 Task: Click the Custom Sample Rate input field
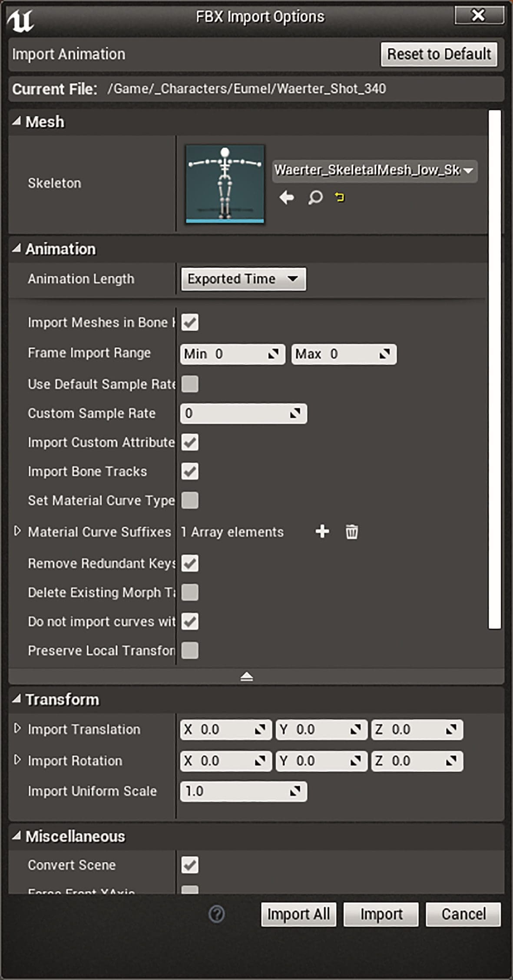(243, 413)
